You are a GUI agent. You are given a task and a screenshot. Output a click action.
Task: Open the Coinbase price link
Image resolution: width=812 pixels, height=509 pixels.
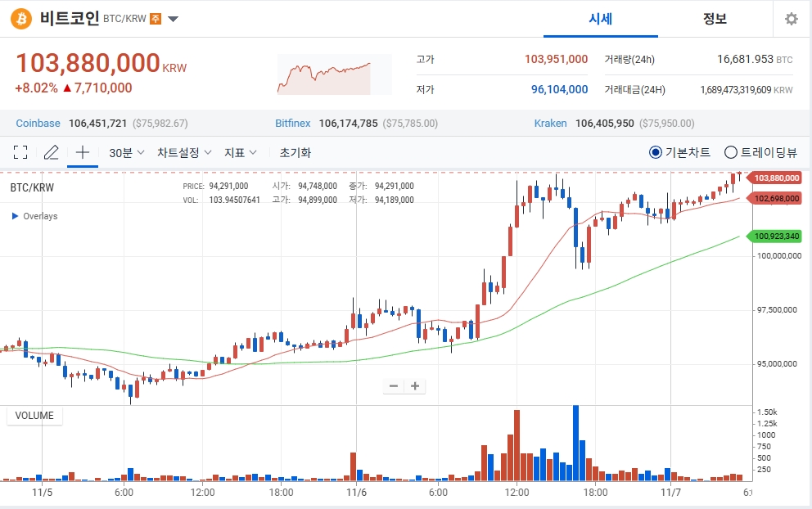(38, 123)
